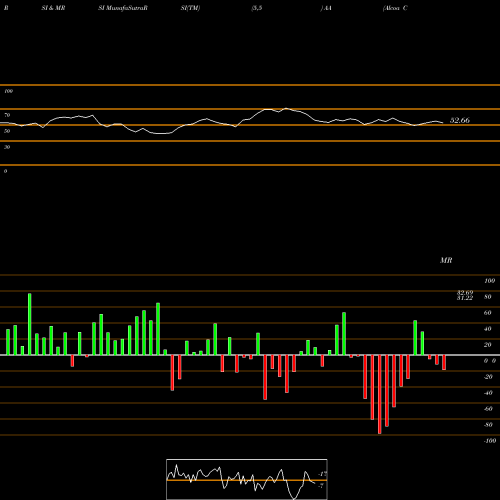Click the longest red bar in MR histogram
Screen dimensions: 500x500
coord(380,394)
